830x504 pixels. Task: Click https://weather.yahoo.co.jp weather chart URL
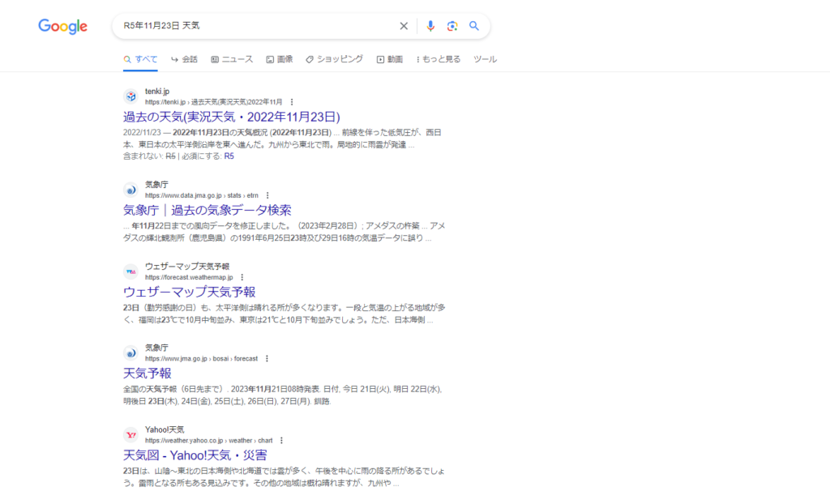[208, 441]
